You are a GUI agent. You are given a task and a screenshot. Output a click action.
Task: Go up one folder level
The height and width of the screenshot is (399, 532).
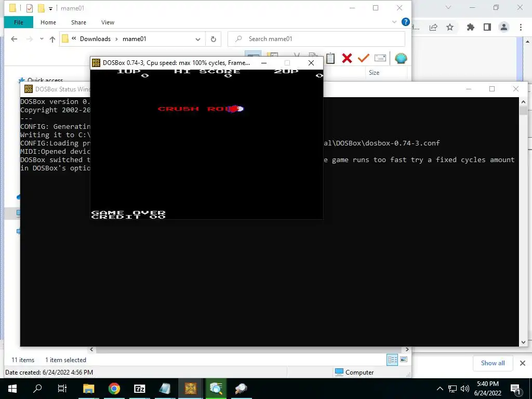click(x=52, y=39)
